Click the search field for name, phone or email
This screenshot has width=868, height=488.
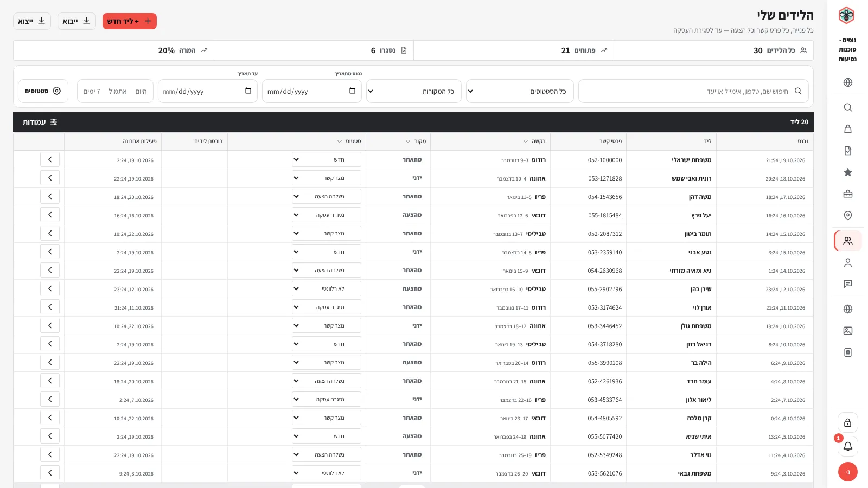[693, 91]
